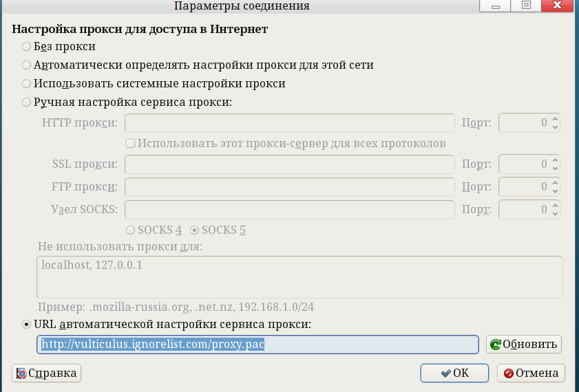
Task: Click the proxy.pac URL input field
Action: pos(257,345)
